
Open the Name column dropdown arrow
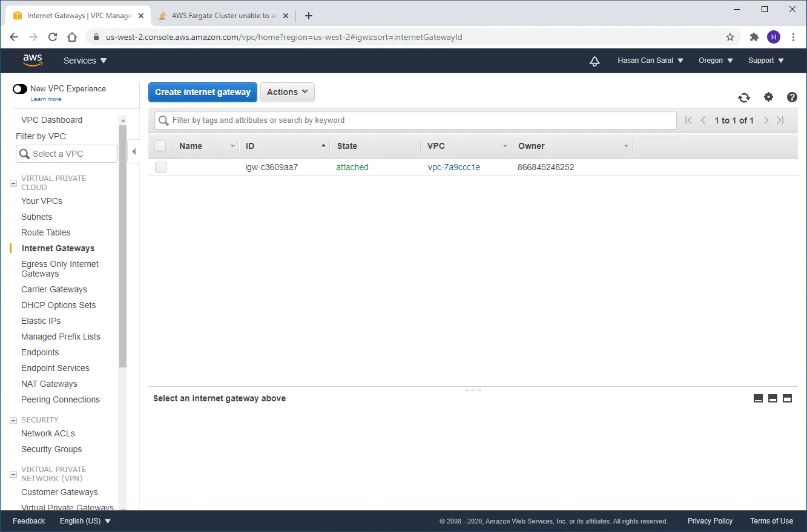coord(233,146)
